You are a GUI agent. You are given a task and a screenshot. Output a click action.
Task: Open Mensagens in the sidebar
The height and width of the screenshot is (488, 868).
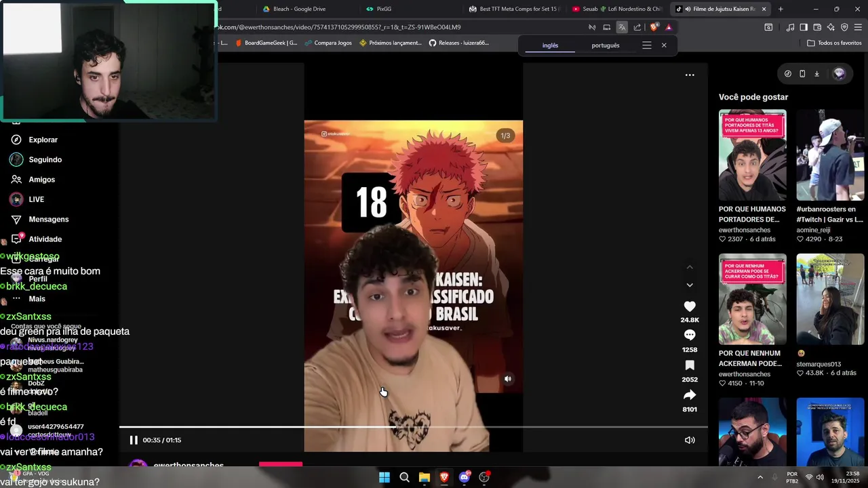coord(40,219)
